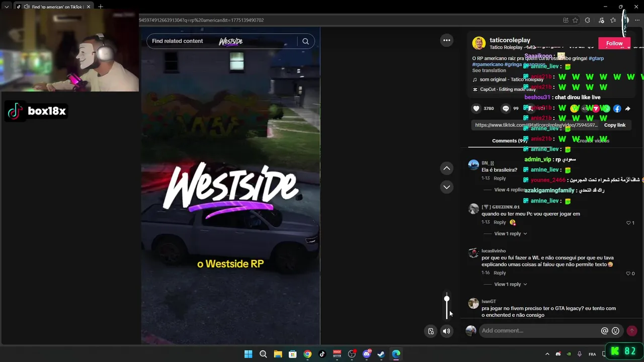Insert a mention with the @ icon

[x=605, y=331]
